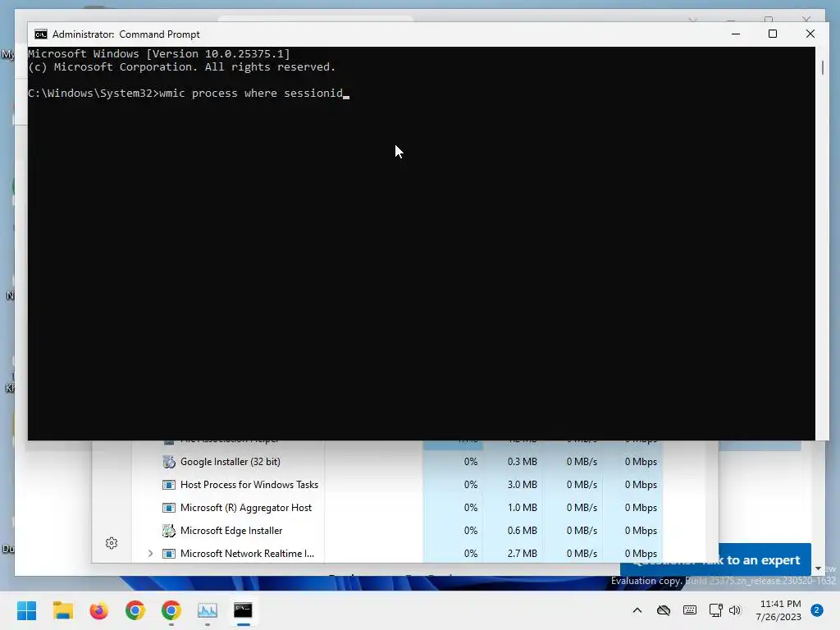
Task: Show hidden system tray icons
Action: [x=637, y=610]
